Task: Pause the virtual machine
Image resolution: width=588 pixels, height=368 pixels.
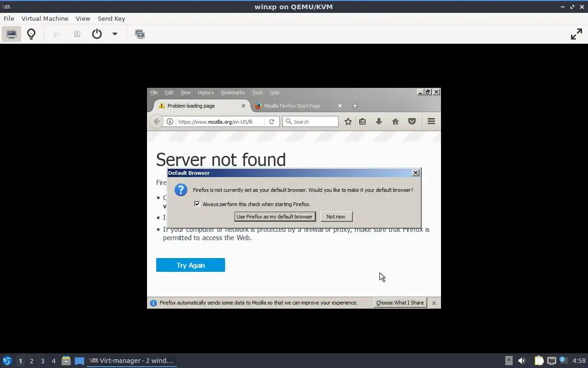Action: [x=77, y=34]
